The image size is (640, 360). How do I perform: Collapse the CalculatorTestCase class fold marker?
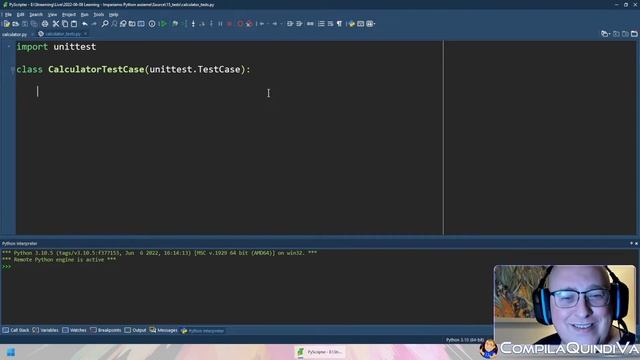(12, 70)
